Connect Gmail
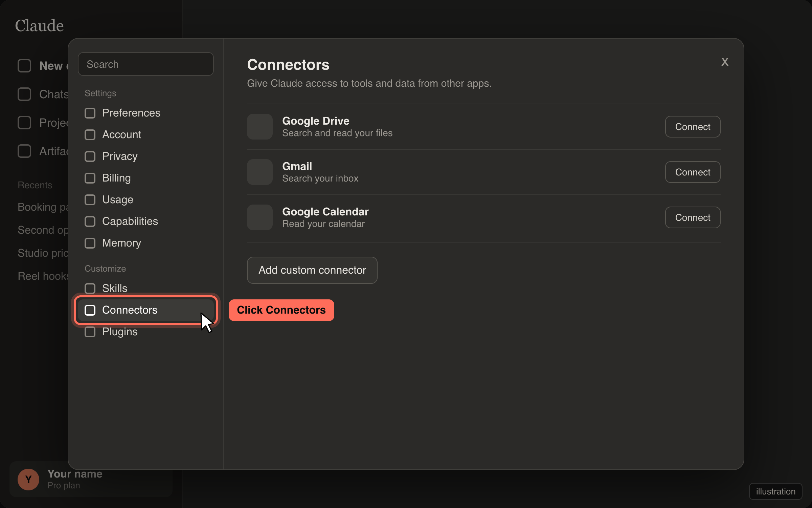 [x=693, y=172]
